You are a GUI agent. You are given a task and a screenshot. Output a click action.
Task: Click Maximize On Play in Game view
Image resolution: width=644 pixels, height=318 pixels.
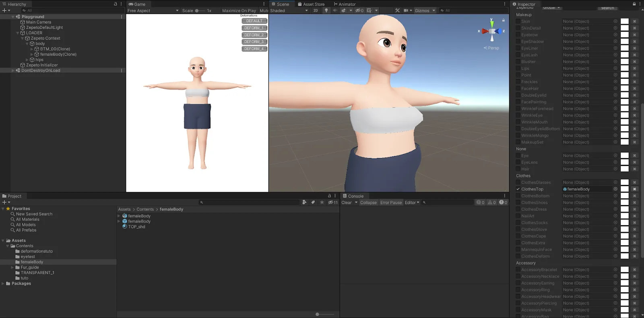point(239,10)
